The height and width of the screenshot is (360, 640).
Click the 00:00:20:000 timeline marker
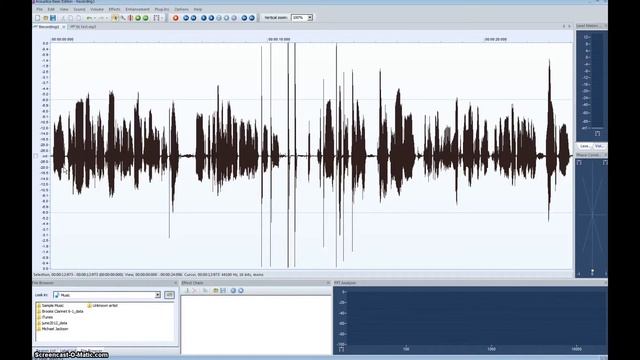496,39
